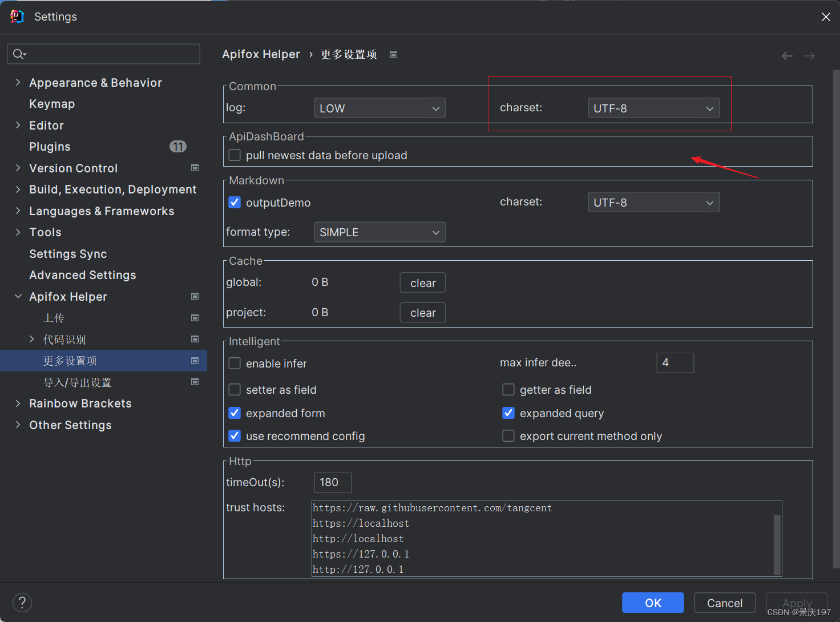Click project settings icon on 导入/导出设置 row
This screenshot has width=840, height=622.
click(195, 382)
